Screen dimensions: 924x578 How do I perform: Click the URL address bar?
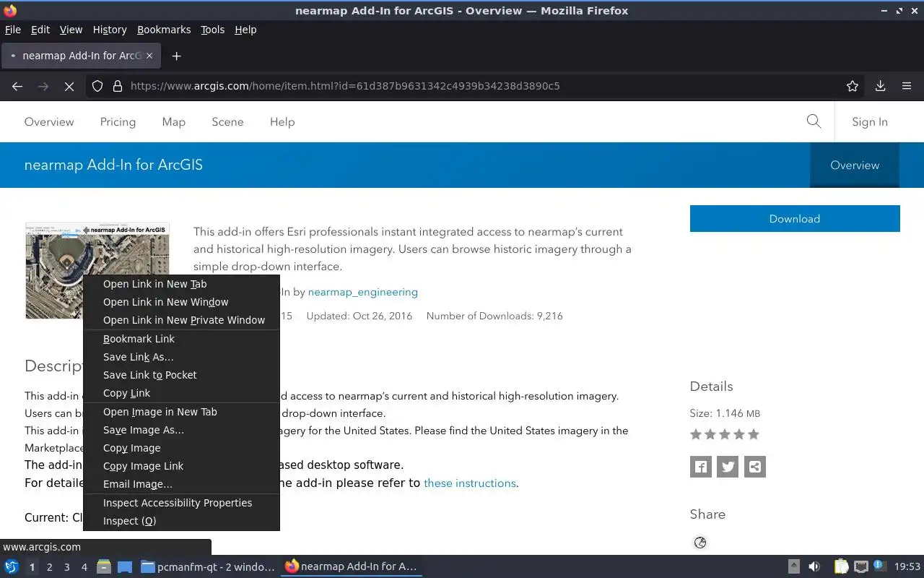pos(476,86)
